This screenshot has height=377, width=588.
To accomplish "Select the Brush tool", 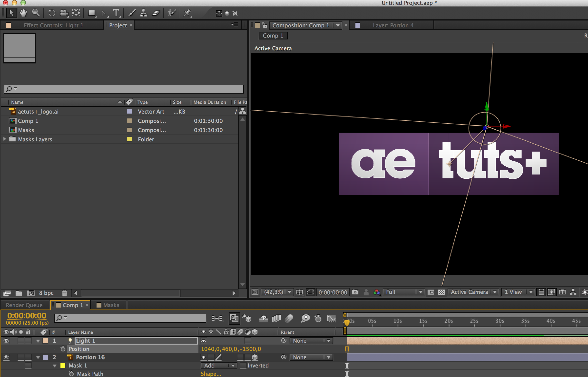I will 132,13.
